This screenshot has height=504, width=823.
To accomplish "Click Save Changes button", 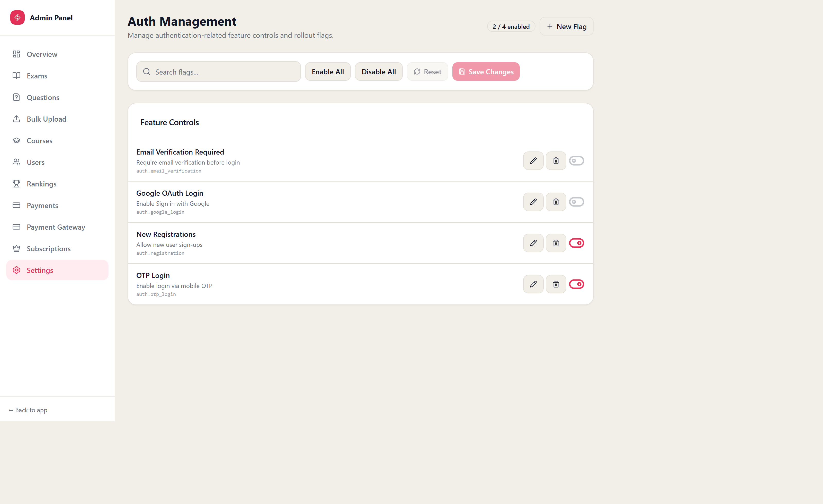I will [x=486, y=71].
